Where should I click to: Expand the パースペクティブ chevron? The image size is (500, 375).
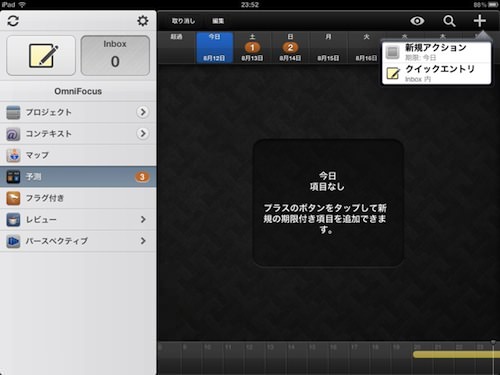(x=143, y=241)
